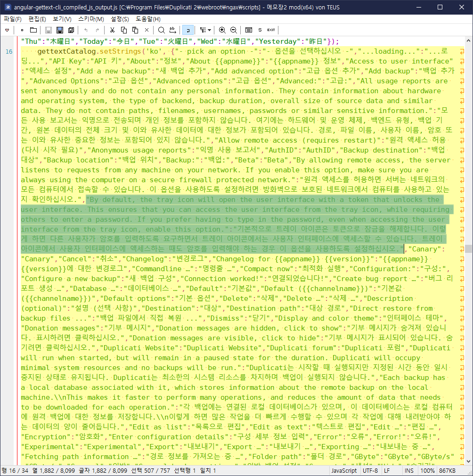Click the word 'setStrings' in the code

point(120,51)
